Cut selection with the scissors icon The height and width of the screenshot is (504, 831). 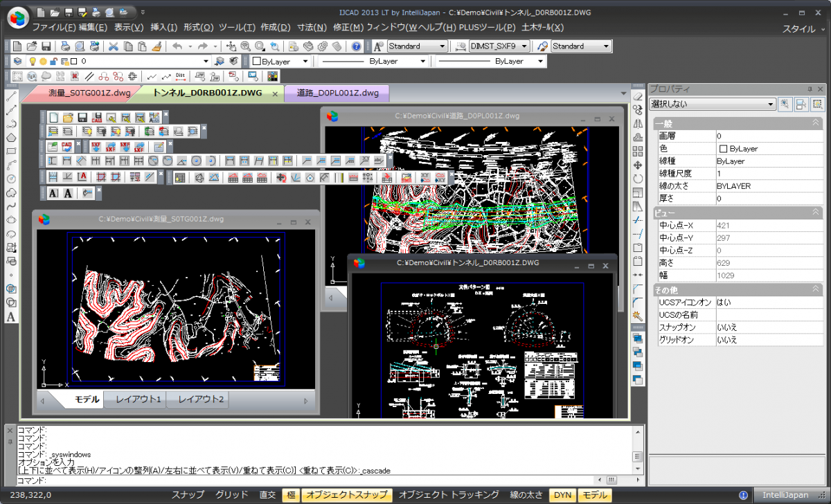[x=114, y=46]
